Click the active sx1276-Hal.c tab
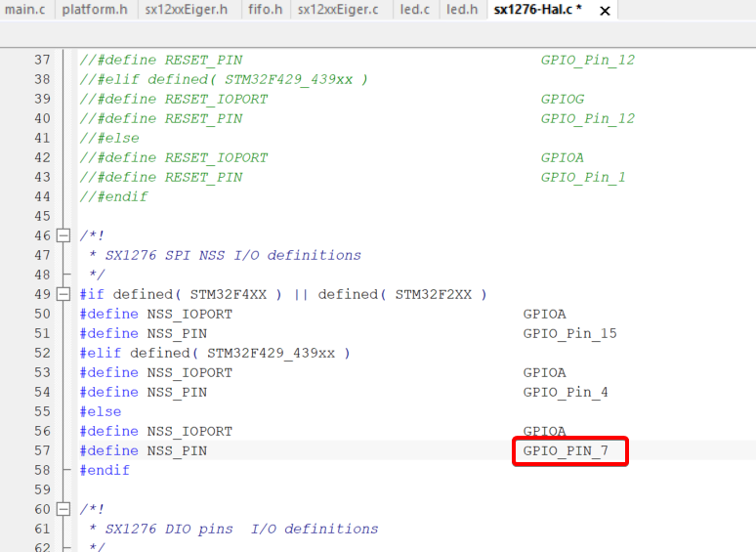 537,10
